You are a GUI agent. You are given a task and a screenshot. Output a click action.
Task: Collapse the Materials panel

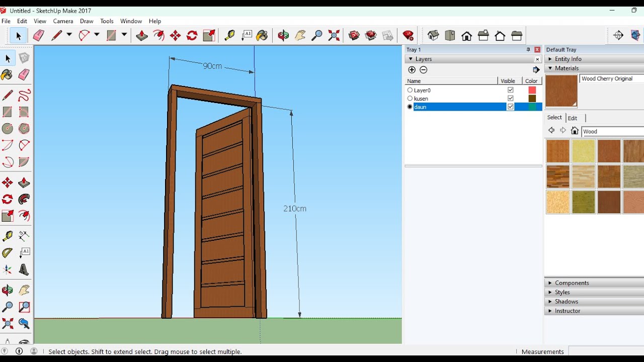[594, 68]
